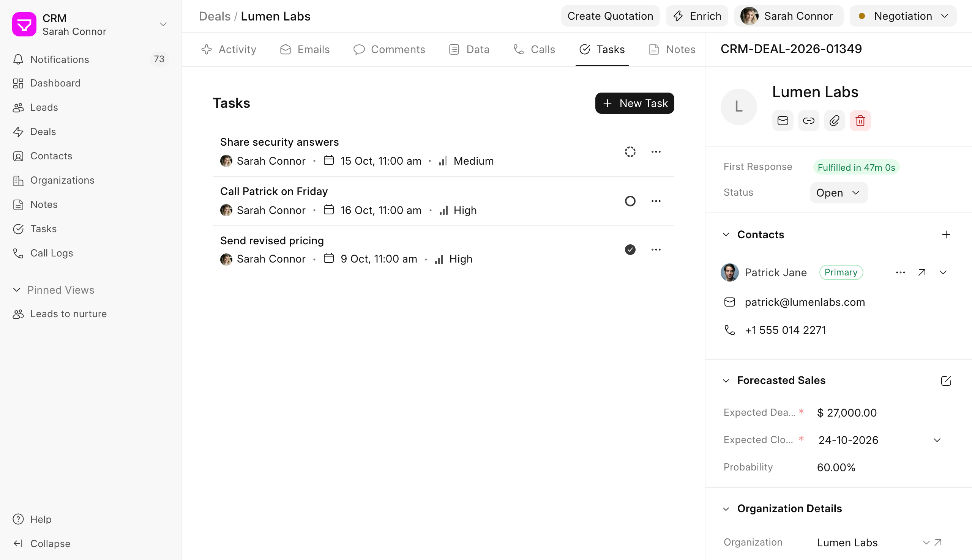Click the link icon under Lumen Labs
The image size is (972, 560).
pyautogui.click(x=808, y=121)
